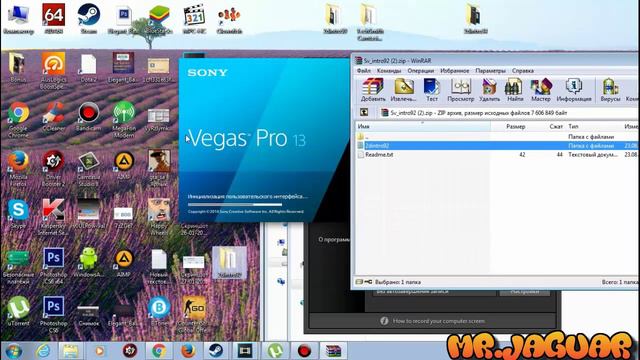Open Google Chrome desktop shortcut
Screen dimensions: 640x360
coord(18,120)
